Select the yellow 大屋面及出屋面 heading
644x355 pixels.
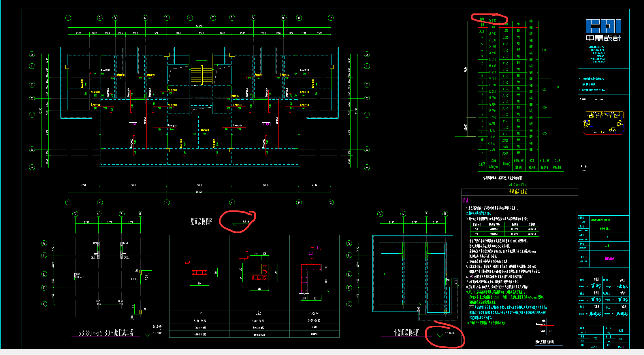coord(518,192)
